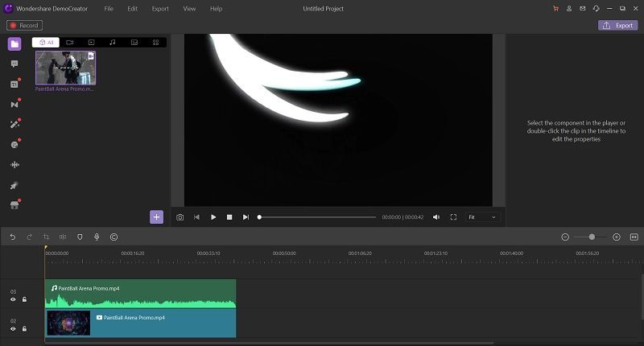Click the circled C icon in timeline toolbar
Screen dimensions: 644x346
tap(114, 237)
